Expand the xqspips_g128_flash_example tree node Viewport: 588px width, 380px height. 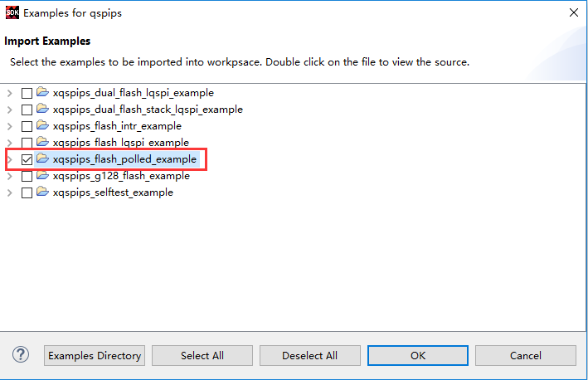10,176
